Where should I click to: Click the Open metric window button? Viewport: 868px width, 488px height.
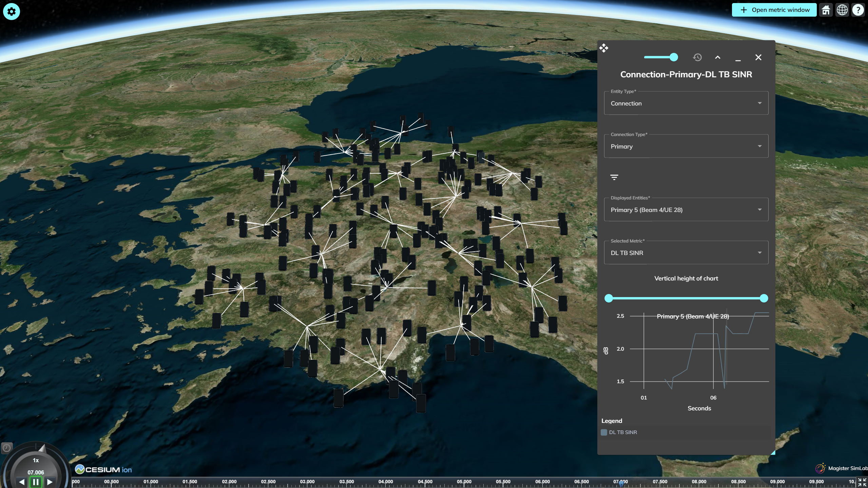point(774,10)
